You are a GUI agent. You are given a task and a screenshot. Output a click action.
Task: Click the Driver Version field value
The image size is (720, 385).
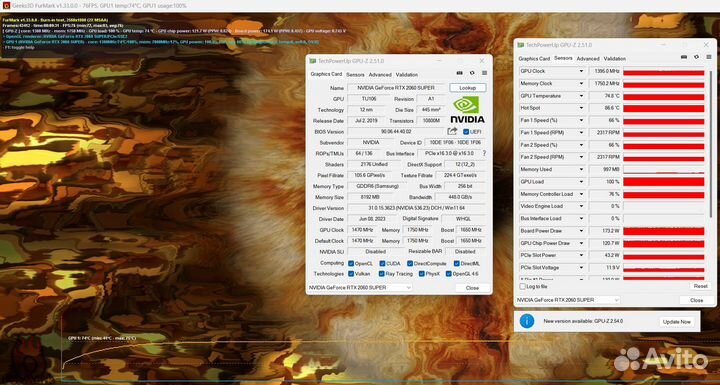(x=416, y=208)
